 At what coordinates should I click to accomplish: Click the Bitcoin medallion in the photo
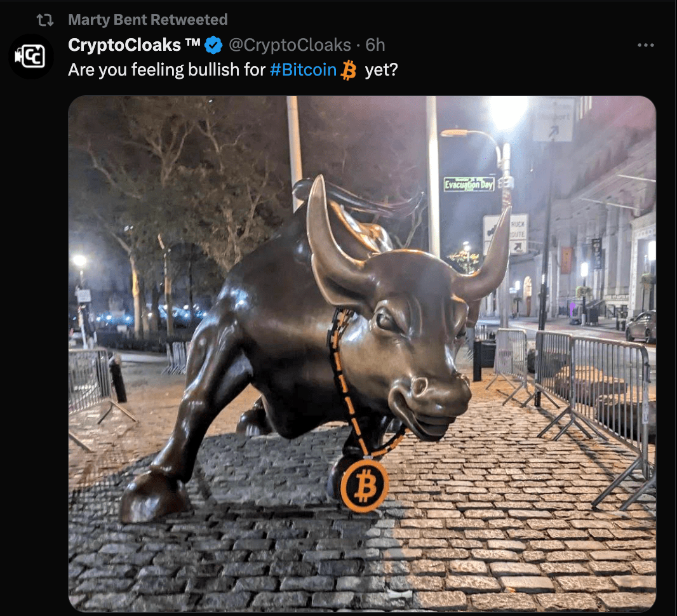pos(365,486)
